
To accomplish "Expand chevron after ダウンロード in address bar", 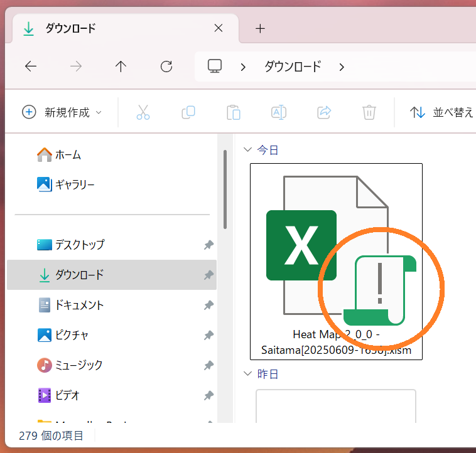I will tap(342, 67).
